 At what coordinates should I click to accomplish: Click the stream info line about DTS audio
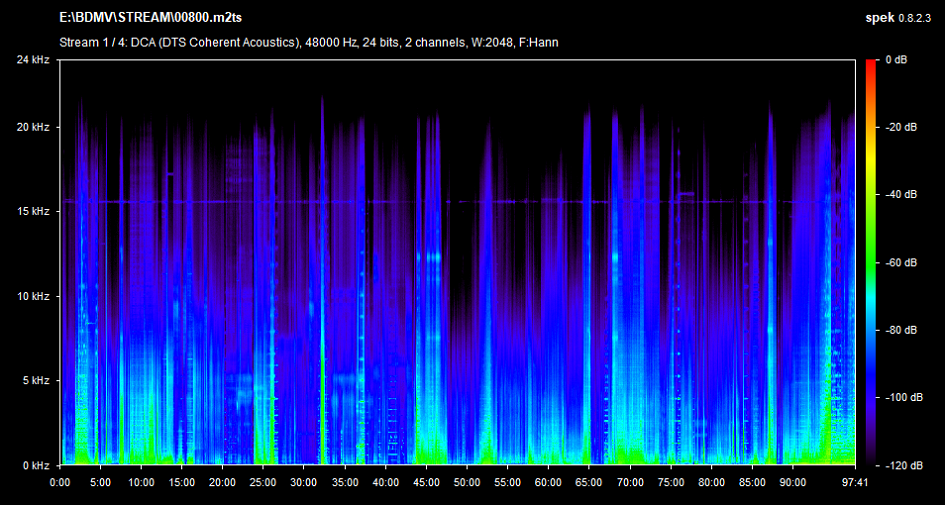coord(310,42)
